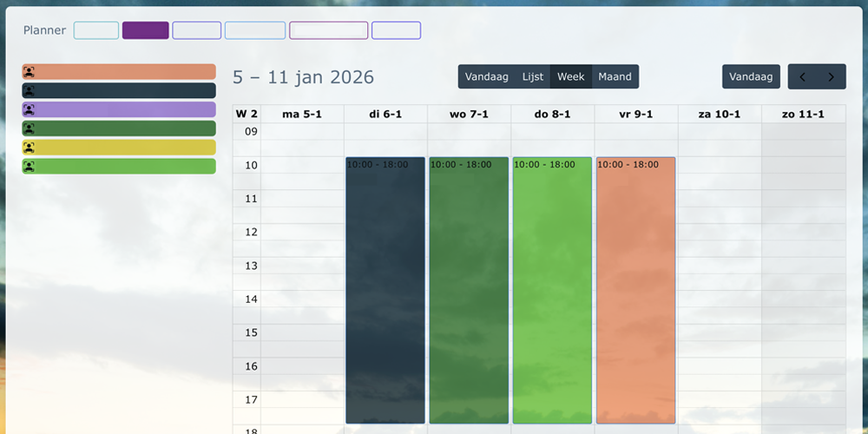Open the dark navy event on di 6-1
The height and width of the screenshot is (434, 868).
tap(385, 291)
